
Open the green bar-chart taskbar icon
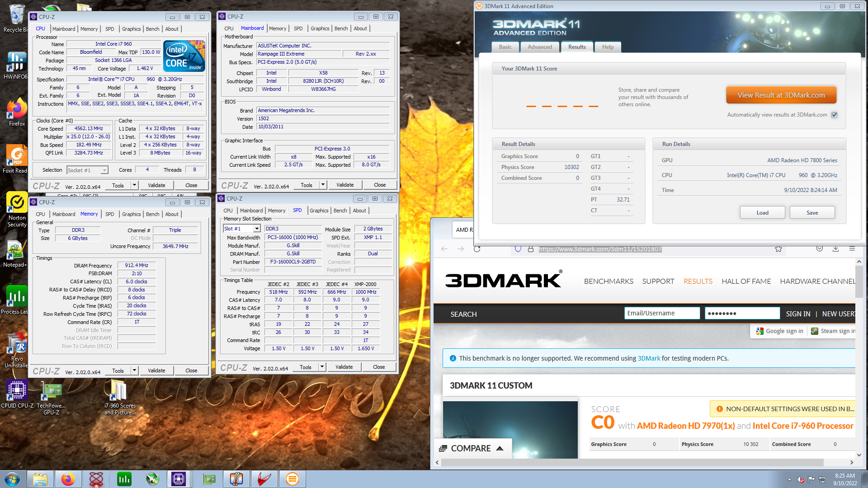coord(124,479)
